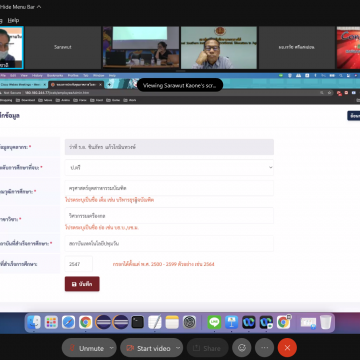Click the Share content button
This screenshot has height=360, width=360.
pos(207,348)
